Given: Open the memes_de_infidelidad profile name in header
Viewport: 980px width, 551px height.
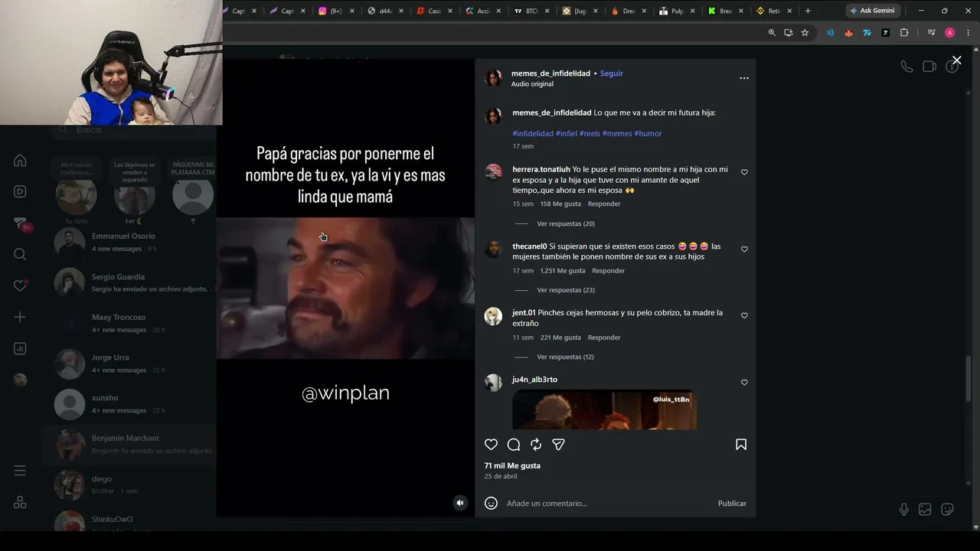Looking at the screenshot, I should 550,73.
